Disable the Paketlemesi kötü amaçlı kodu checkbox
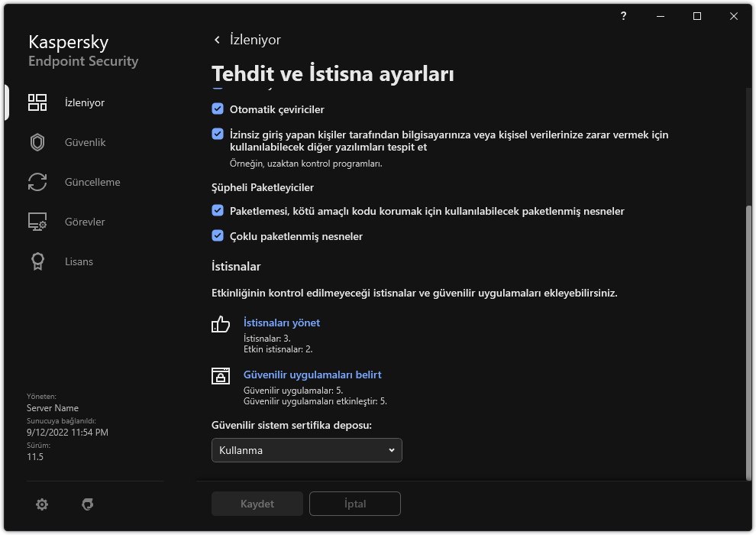 coord(218,210)
